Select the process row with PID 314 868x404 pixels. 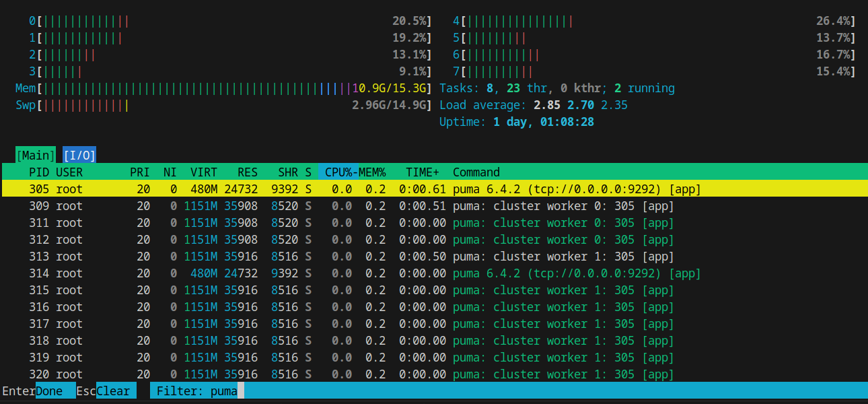pos(434,273)
